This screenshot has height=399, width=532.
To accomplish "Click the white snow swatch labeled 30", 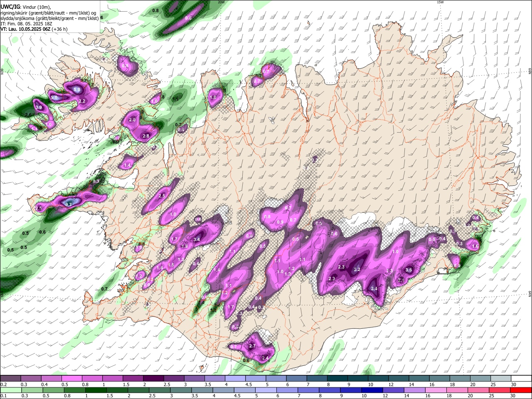I will pyautogui.click(x=521, y=378).
